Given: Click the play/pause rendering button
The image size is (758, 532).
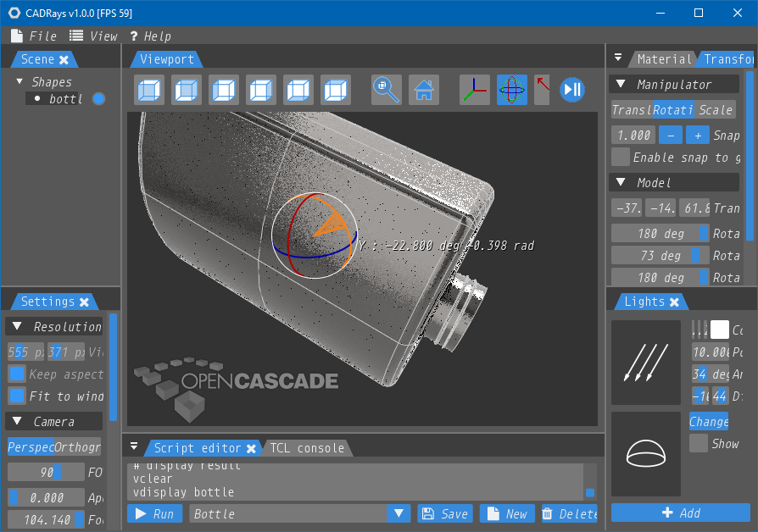Looking at the screenshot, I should tap(572, 90).
